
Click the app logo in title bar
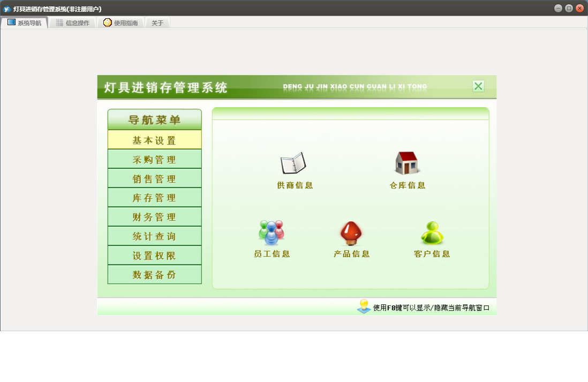pyautogui.click(x=7, y=9)
